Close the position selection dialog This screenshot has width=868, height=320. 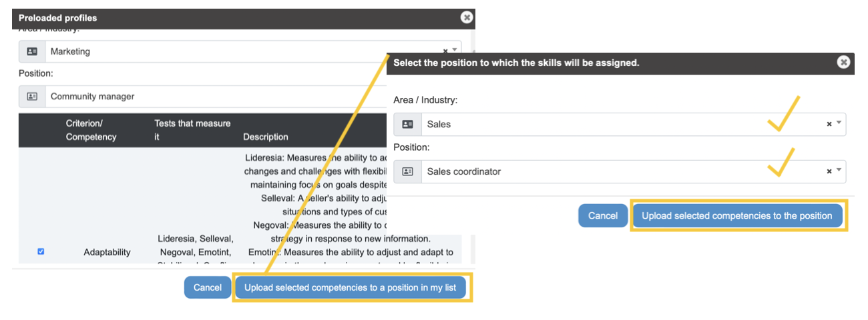click(843, 62)
